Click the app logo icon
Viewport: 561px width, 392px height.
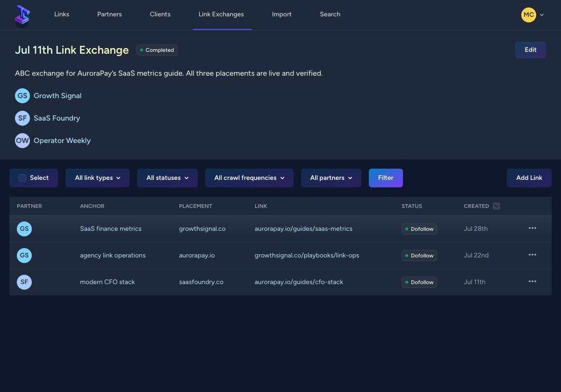(x=22, y=15)
